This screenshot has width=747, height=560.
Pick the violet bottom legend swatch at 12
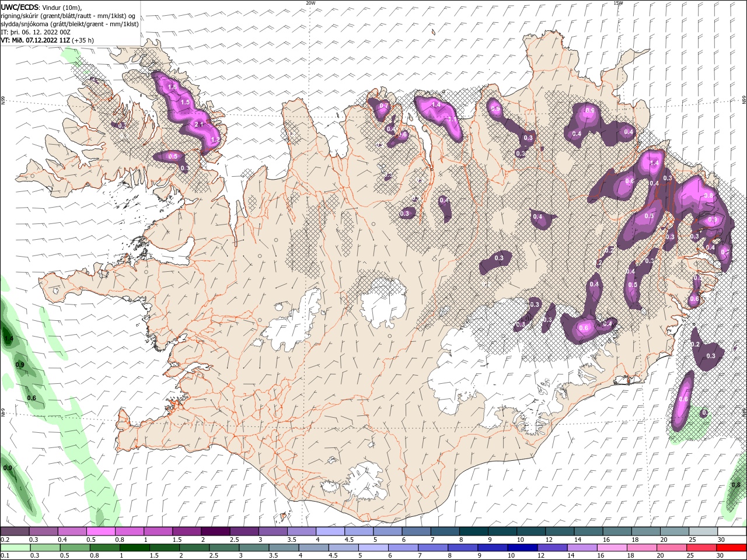click(x=553, y=548)
